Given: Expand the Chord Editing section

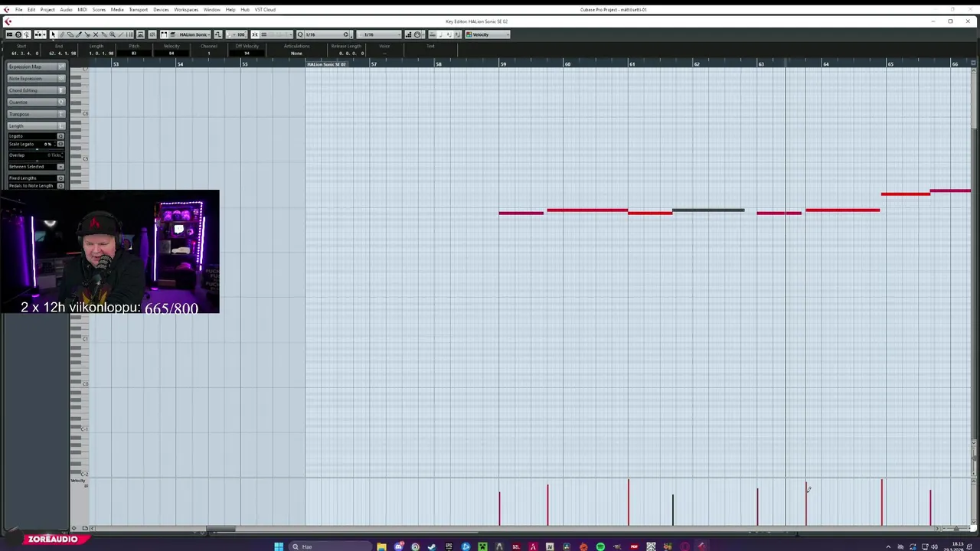Looking at the screenshot, I should [x=36, y=90].
